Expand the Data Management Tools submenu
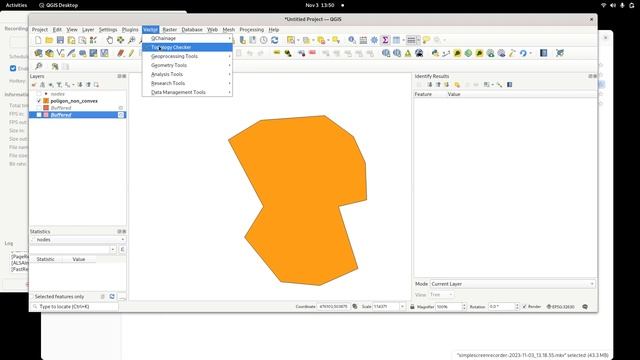The image size is (640, 360). (187, 92)
